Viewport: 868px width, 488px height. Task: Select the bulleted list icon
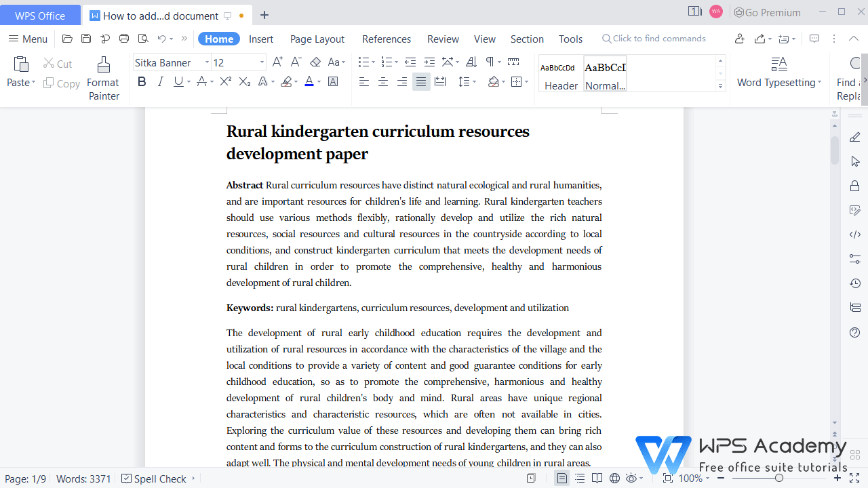tap(363, 62)
